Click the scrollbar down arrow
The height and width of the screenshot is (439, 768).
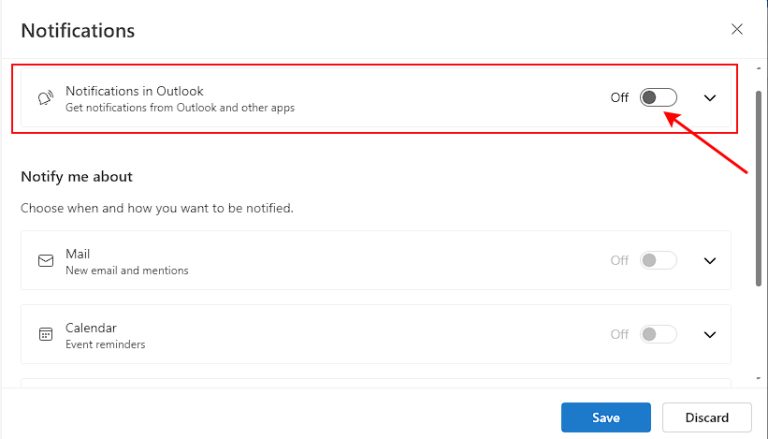click(759, 378)
